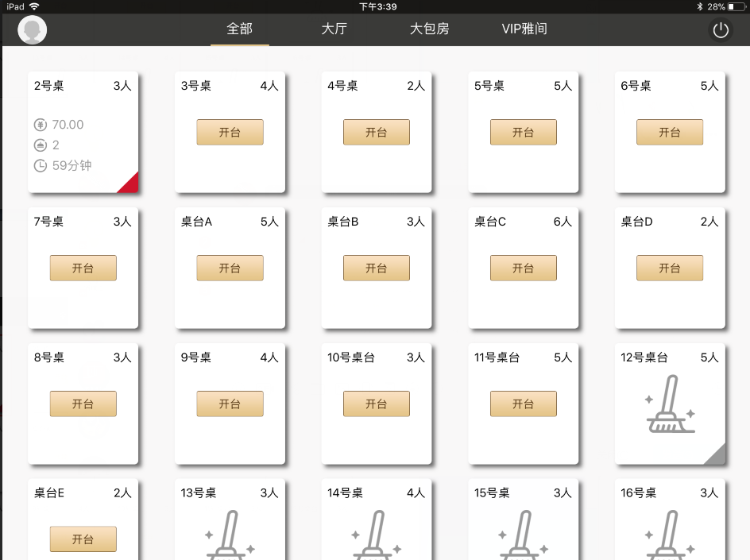Image resolution: width=750 pixels, height=560 pixels.
Task: Tap the 15号桌 table name
Action: pyautogui.click(x=492, y=492)
